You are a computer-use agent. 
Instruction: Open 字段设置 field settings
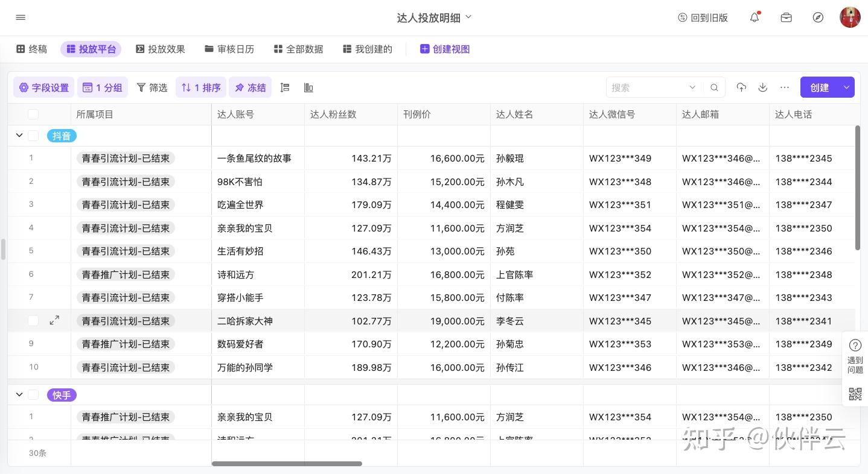pyautogui.click(x=43, y=87)
